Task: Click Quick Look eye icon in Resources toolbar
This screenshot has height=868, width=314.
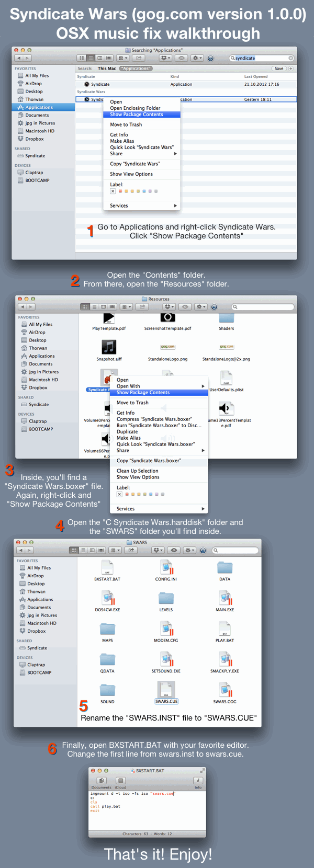Action: (x=185, y=307)
